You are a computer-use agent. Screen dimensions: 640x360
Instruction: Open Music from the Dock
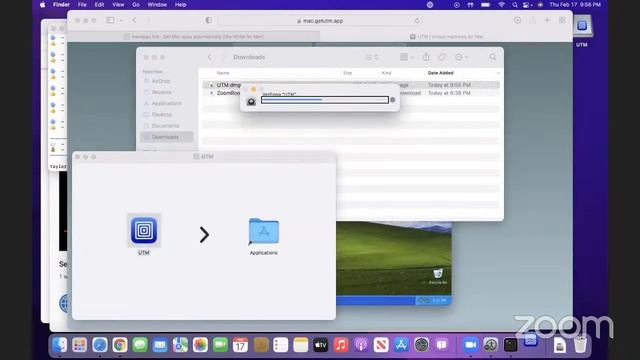(x=341, y=345)
